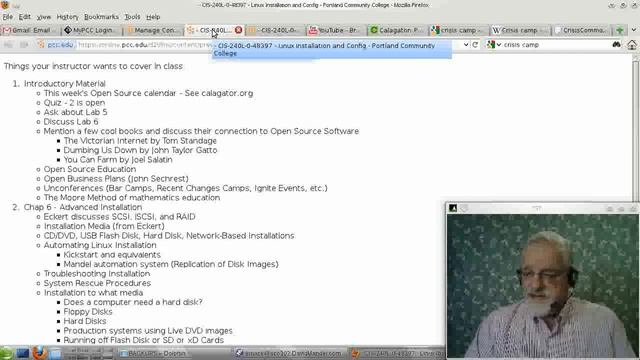640x360 pixels.
Task: Open the URL history dropdown arrow
Action: click(466, 45)
